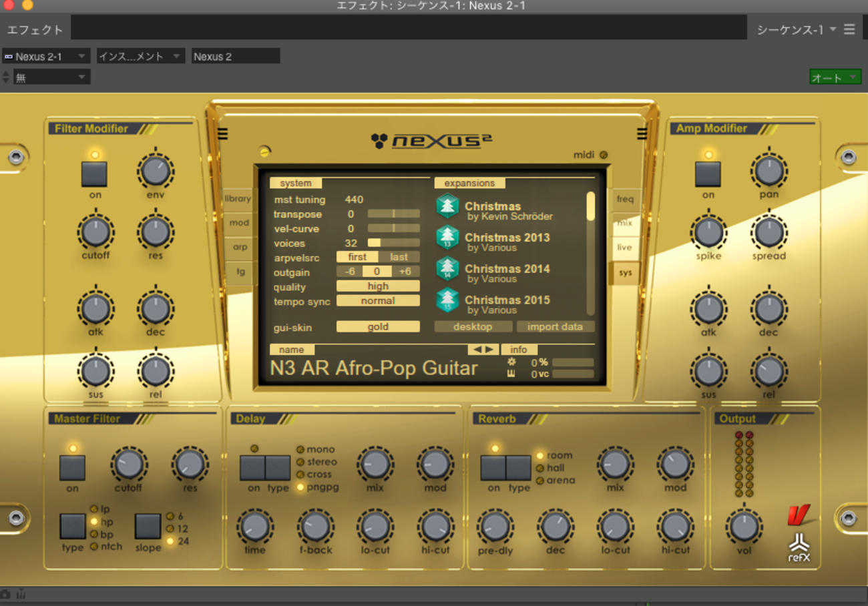
Task: Click the Amp Modifier spread knob
Action: tap(769, 232)
